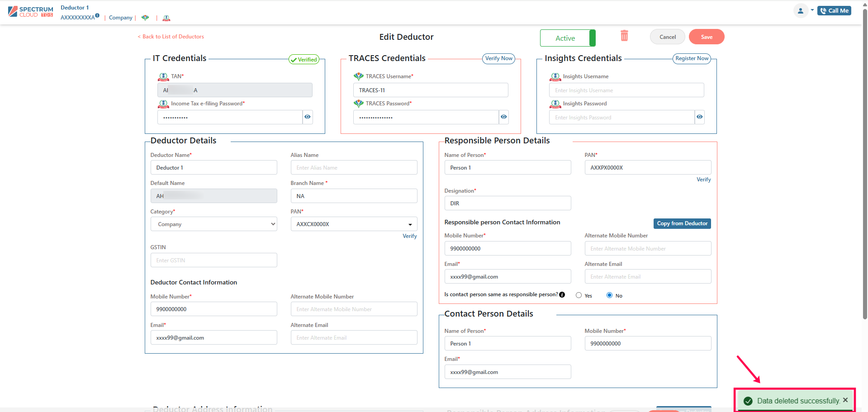The width and height of the screenshot is (868, 412).
Task: Click the red trash delete icon
Action: pos(624,36)
